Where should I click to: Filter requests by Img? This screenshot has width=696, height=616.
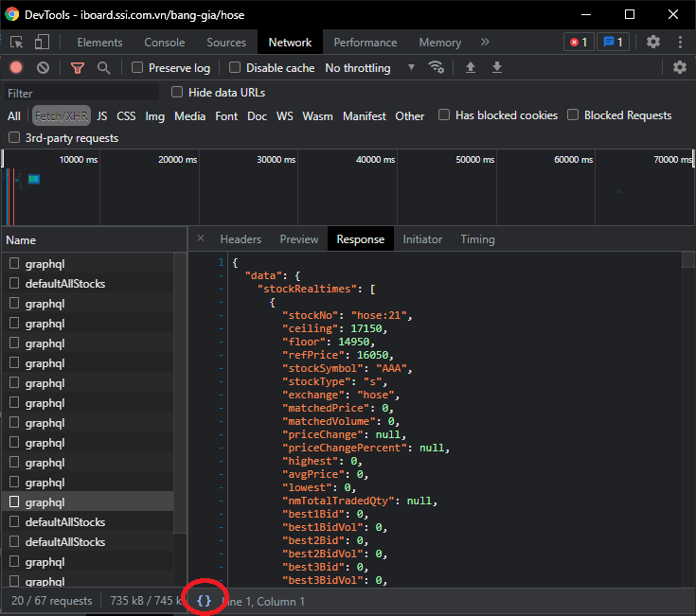(154, 116)
